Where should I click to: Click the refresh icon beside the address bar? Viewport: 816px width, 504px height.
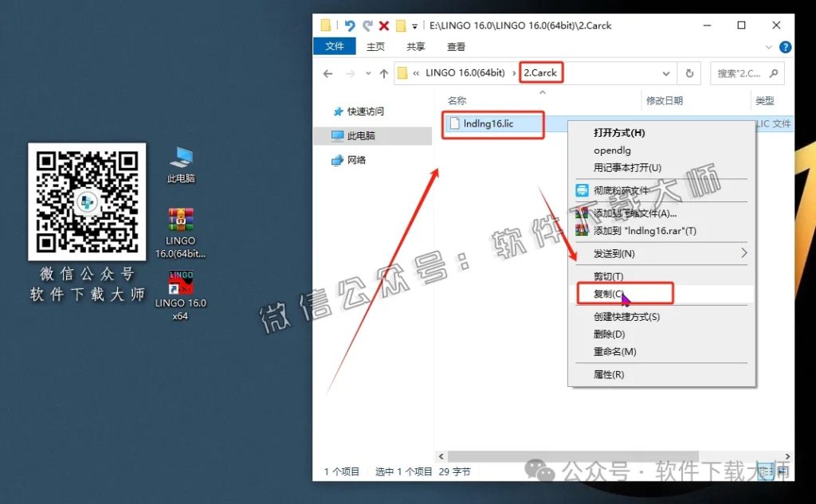point(688,72)
